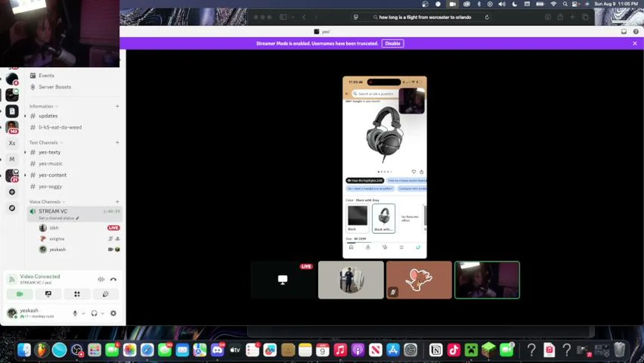
Task: Add a server with plus icon
Action: tap(12, 192)
